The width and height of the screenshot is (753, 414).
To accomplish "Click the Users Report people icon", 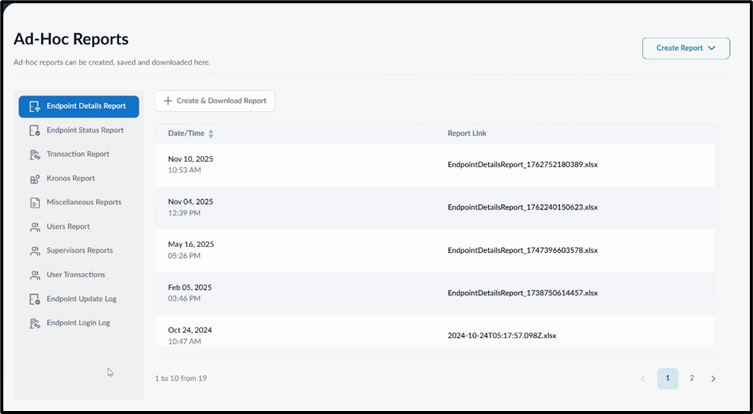I will pos(35,227).
